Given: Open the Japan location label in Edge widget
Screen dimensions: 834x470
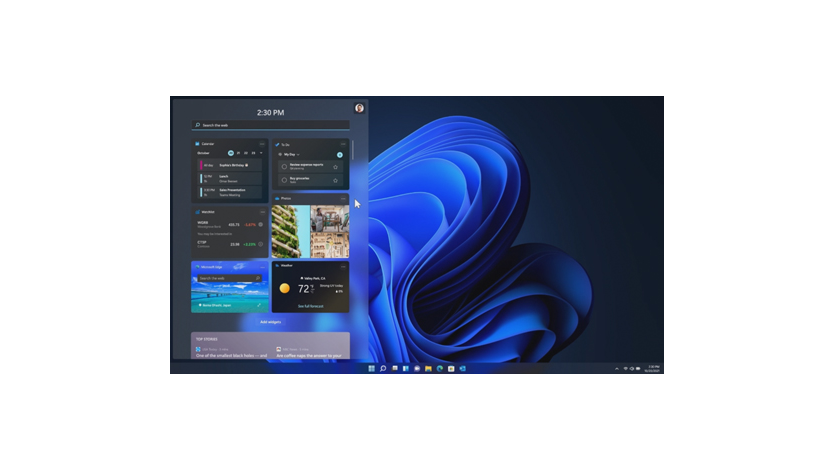Looking at the screenshot, I should coord(215,305).
